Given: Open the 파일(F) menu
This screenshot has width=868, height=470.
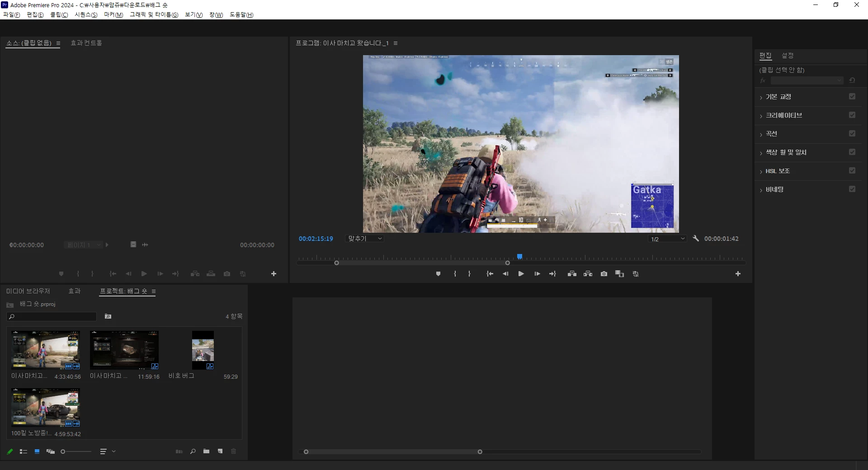Looking at the screenshot, I should [x=12, y=15].
